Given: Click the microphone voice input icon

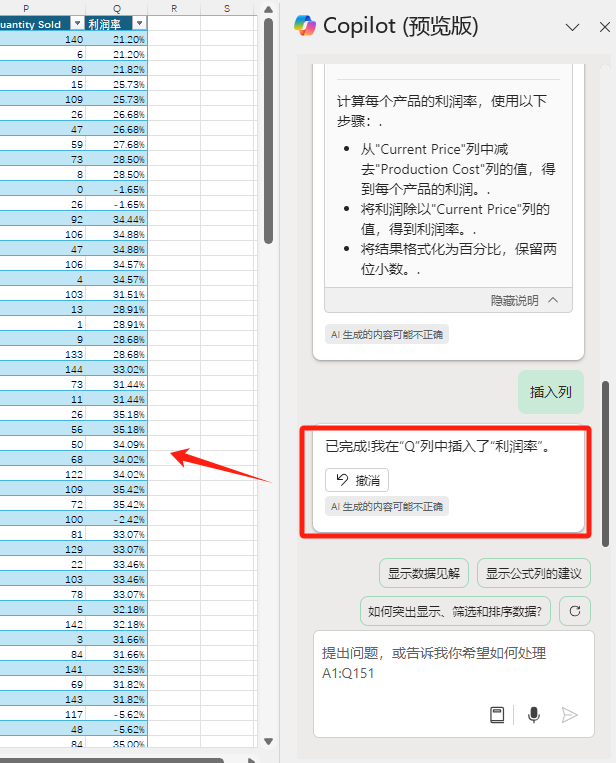Looking at the screenshot, I should tap(534, 714).
